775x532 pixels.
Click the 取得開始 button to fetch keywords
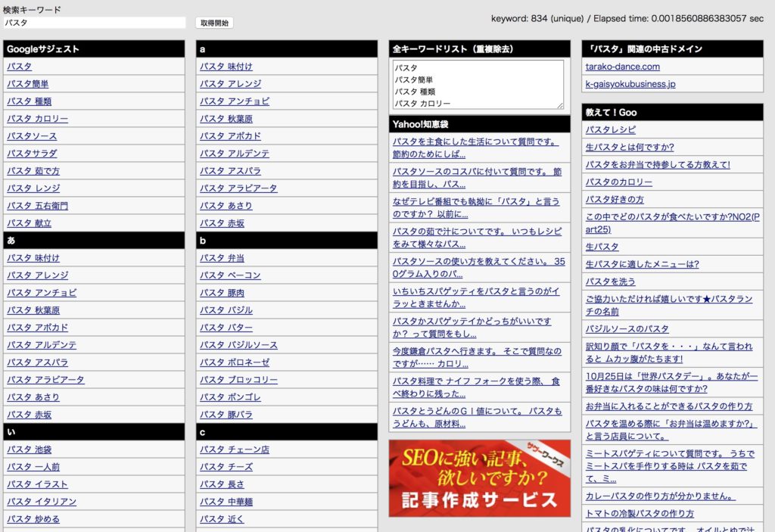click(213, 22)
